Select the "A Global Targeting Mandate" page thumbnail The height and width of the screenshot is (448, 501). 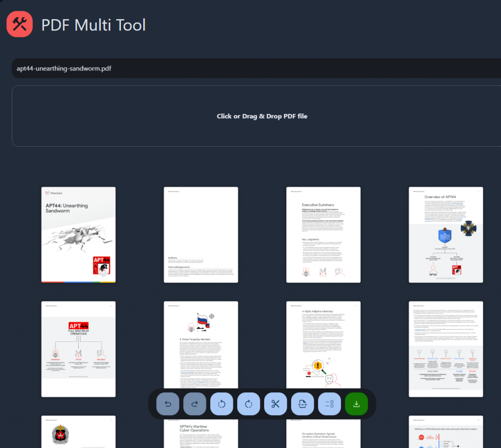[x=201, y=345]
